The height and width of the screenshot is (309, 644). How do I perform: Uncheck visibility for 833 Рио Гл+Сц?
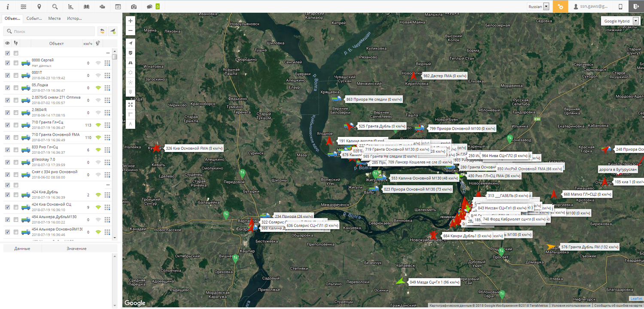pos(7,150)
